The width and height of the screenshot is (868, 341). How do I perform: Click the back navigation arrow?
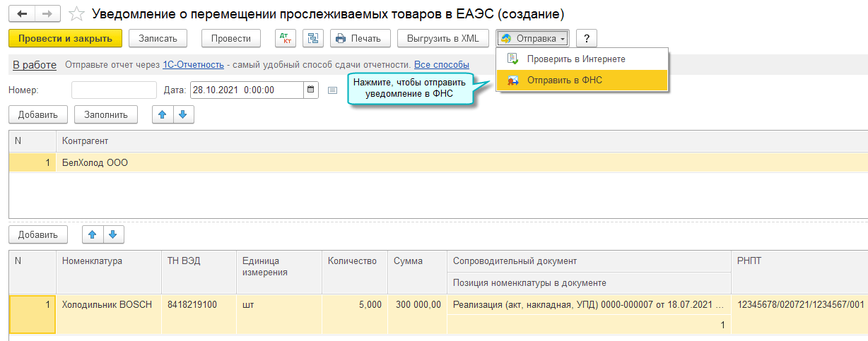pyautogui.click(x=22, y=13)
